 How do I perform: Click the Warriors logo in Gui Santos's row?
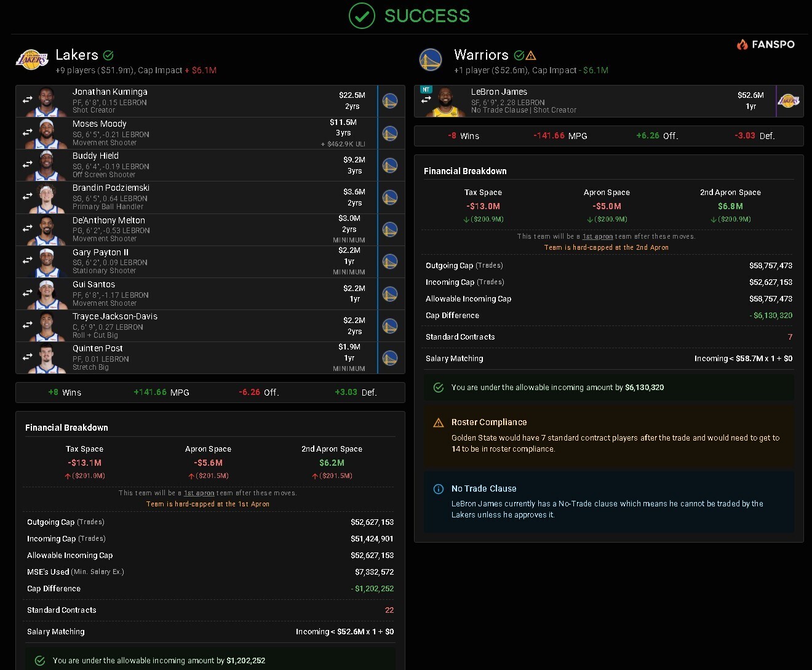point(390,293)
